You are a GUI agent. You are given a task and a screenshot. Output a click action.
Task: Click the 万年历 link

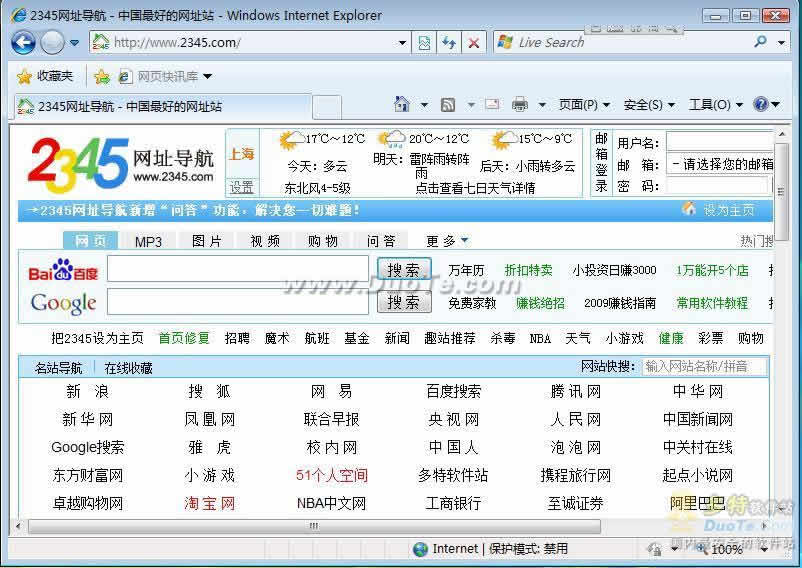click(x=466, y=270)
